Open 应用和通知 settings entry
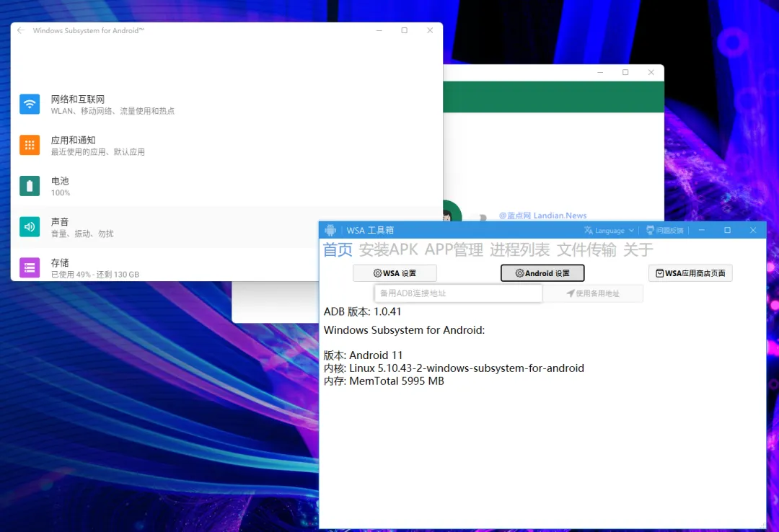Screen dimensions: 779x532 [226, 145]
